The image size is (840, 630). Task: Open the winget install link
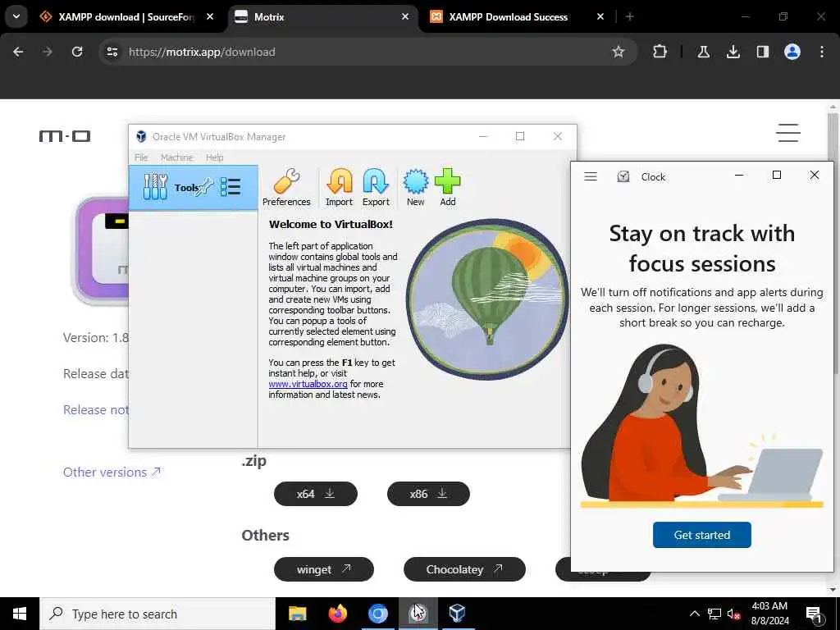click(x=323, y=569)
